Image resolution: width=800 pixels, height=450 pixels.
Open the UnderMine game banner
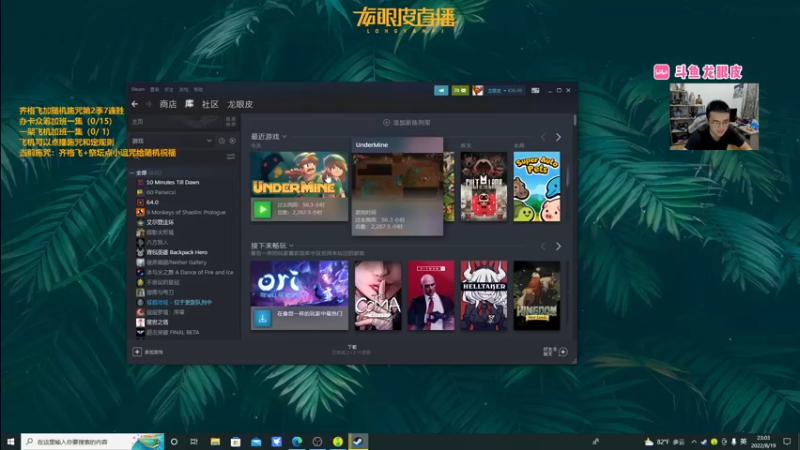point(299,174)
